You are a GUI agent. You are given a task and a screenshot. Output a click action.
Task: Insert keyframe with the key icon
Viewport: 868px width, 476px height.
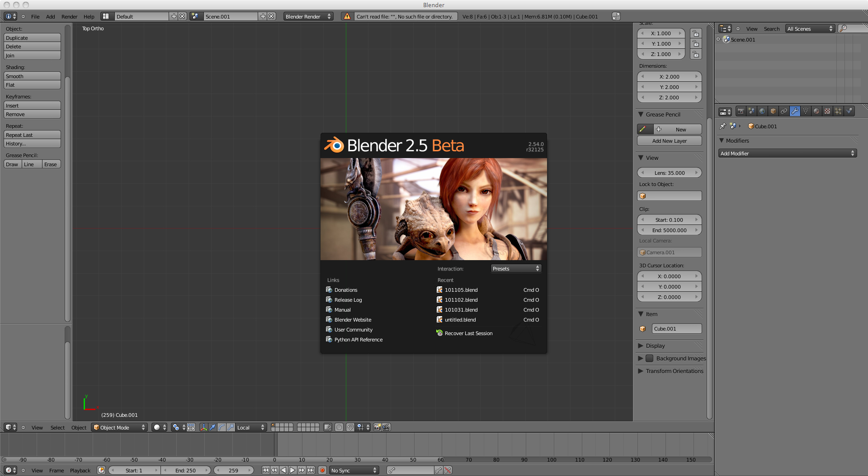[x=439, y=470]
